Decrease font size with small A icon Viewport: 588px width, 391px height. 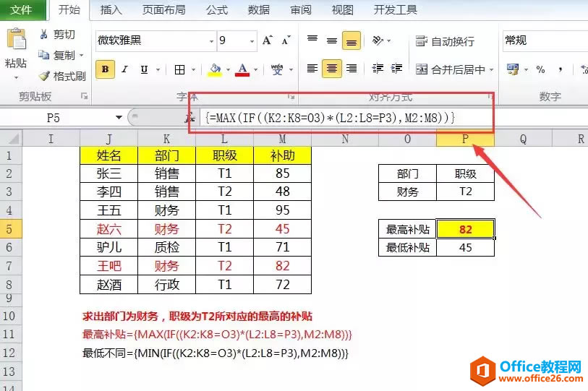click(x=286, y=40)
